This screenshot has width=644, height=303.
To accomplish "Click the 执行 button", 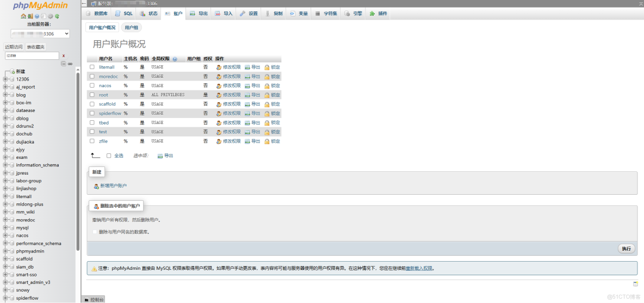I will click(x=627, y=249).
